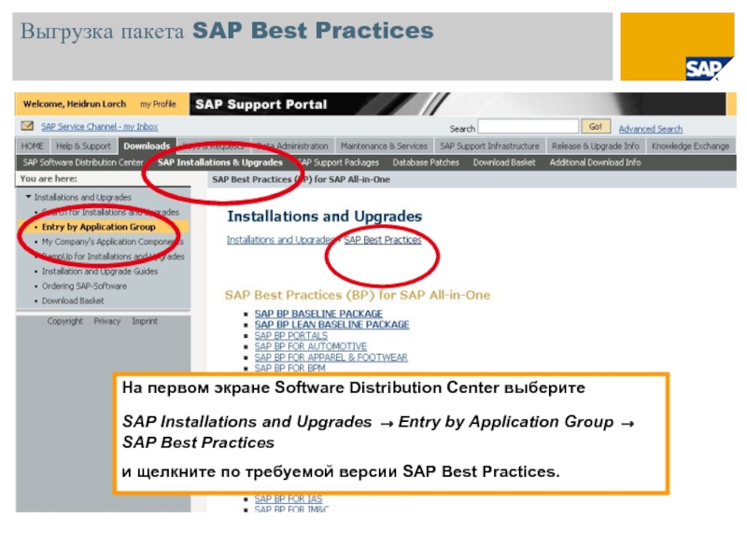Select the Downloads tab

pyautogui.click(x=147, y=146)
